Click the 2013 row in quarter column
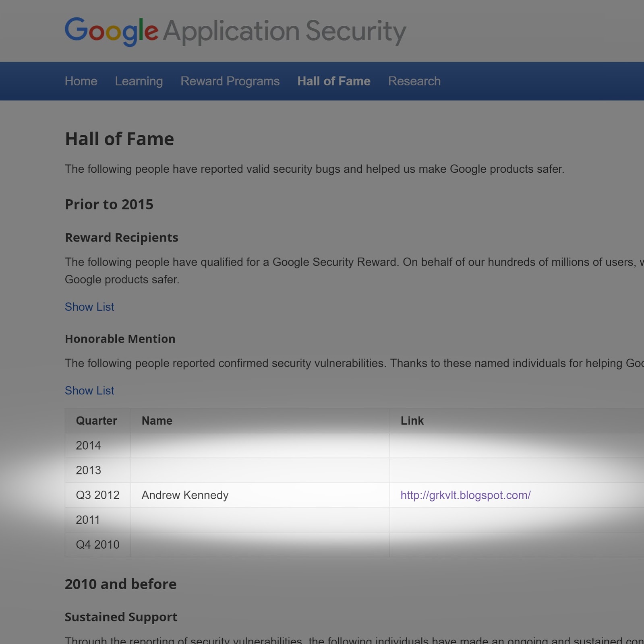The height and width of the screenshot is (644, 644). [98, 470]
